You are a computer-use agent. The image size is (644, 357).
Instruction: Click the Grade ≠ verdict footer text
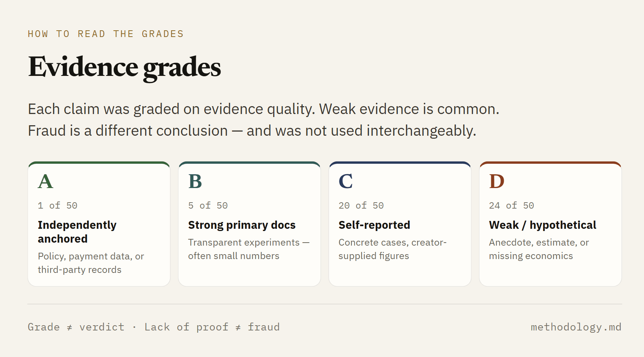[76, 327]
